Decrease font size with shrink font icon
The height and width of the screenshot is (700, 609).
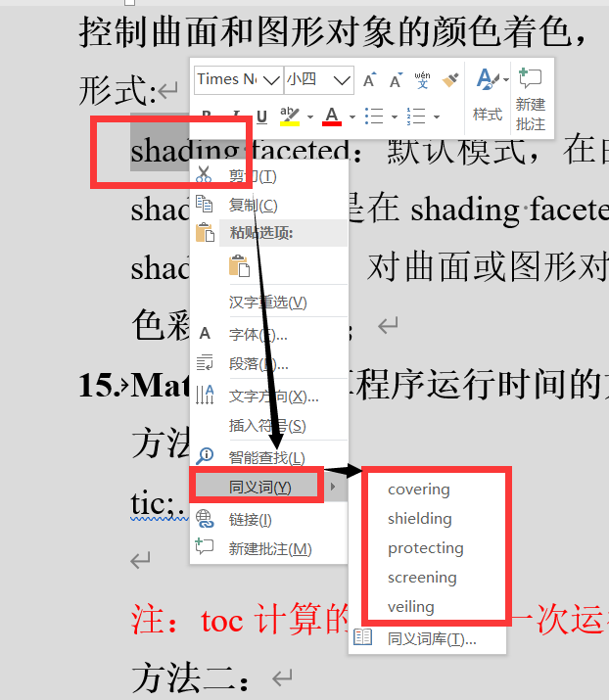396,80
